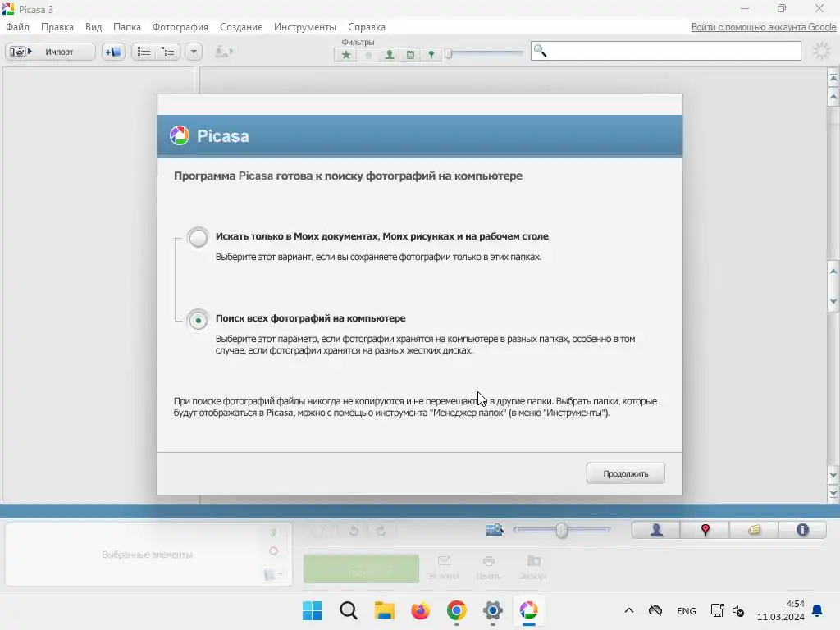Show the Properties info panel
Screen dimensions: 840x630
pos(802,530)
